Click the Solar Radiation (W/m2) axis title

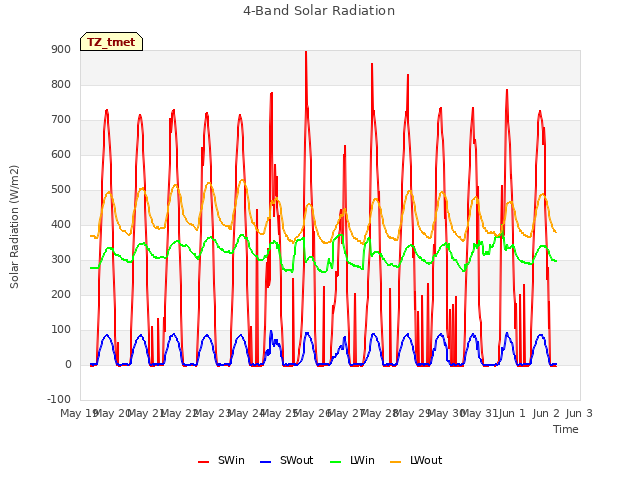(x=14, y=227)
